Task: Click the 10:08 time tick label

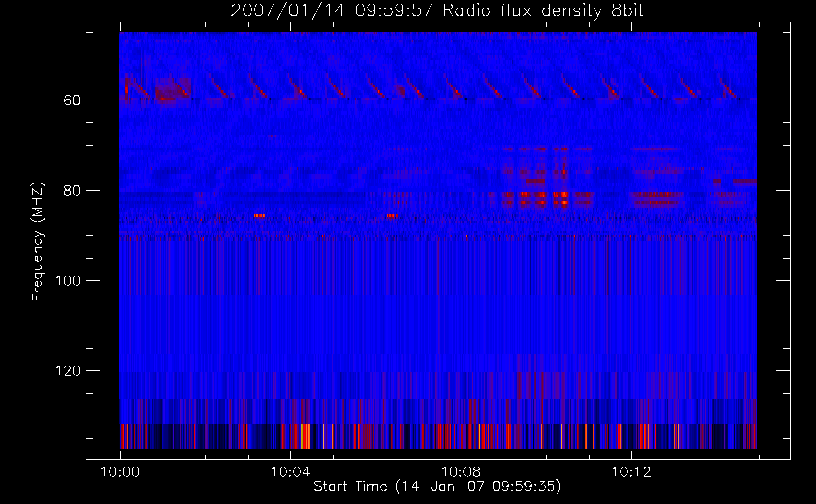Action: pos(461,472)
